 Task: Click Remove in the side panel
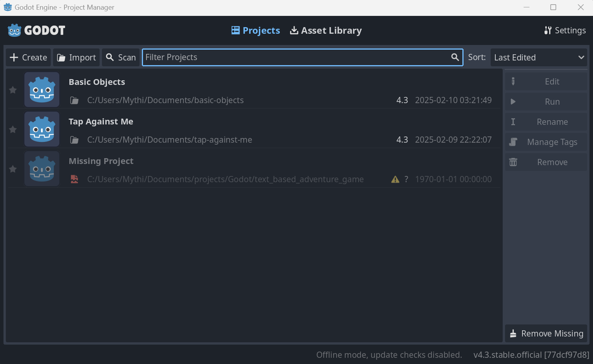pos(546,162)
